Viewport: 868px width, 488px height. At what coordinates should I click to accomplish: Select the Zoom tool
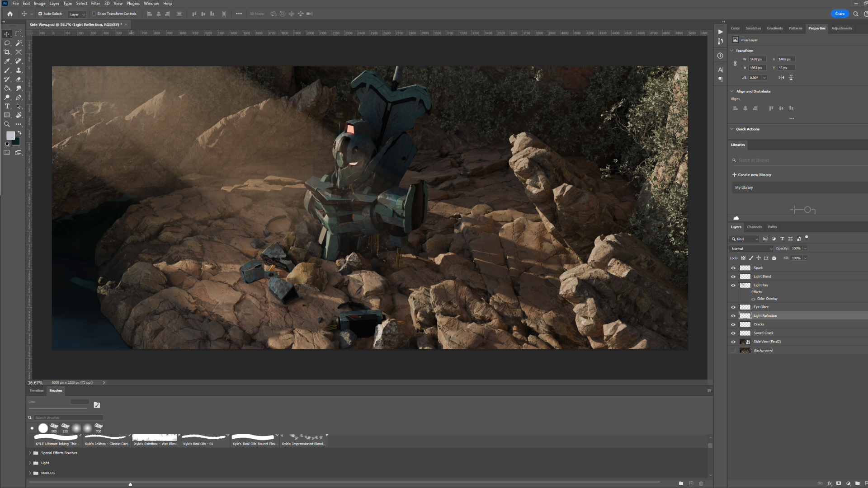coord(7,124)
